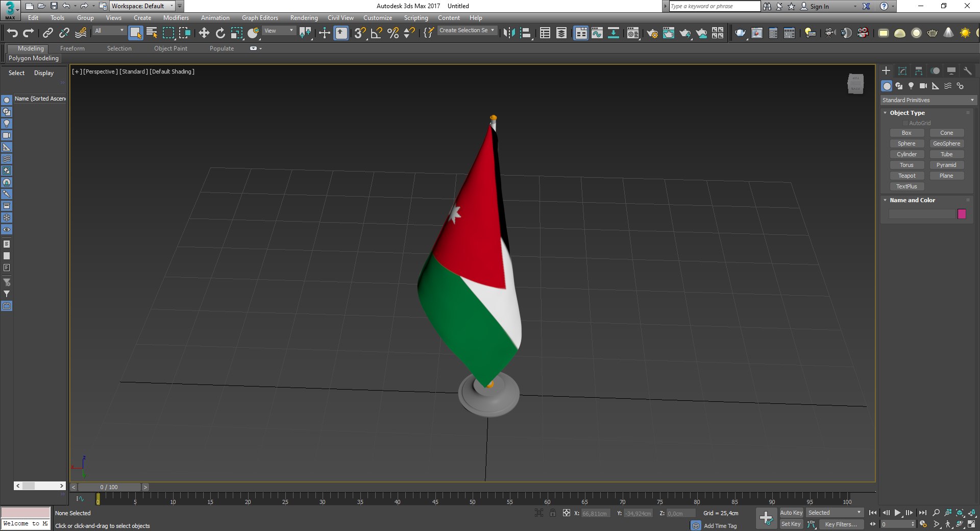
Task: Open the Hierarchy command panel tab
Action: coord(919,71)
